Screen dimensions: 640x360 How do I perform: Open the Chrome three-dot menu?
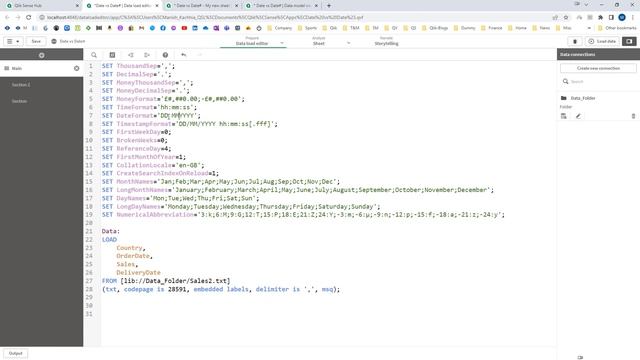pos(633,17)
